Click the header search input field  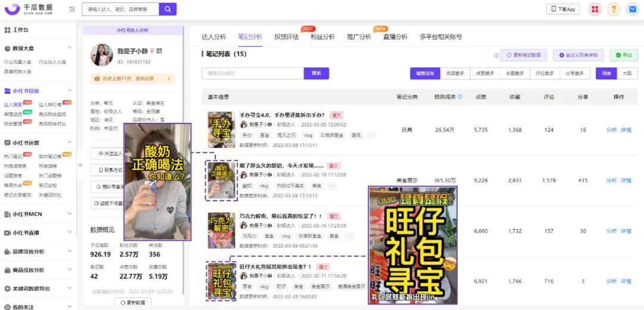click(x=120, y=9)
